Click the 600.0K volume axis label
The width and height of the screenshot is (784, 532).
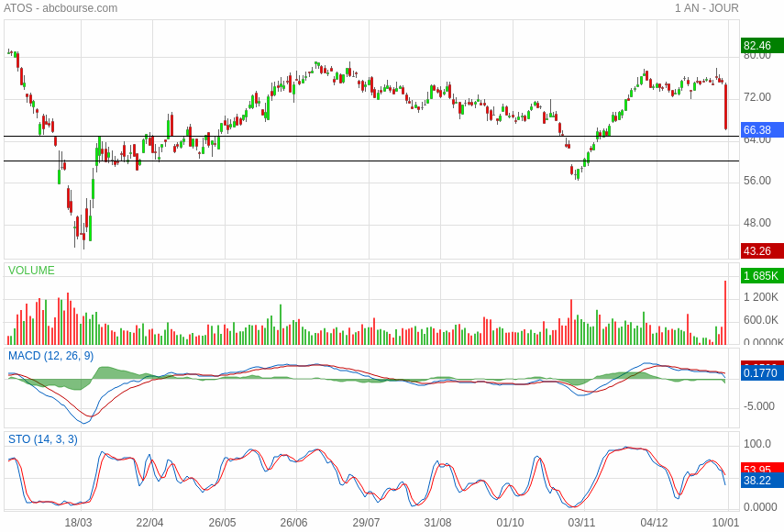[x=760, y=319]
